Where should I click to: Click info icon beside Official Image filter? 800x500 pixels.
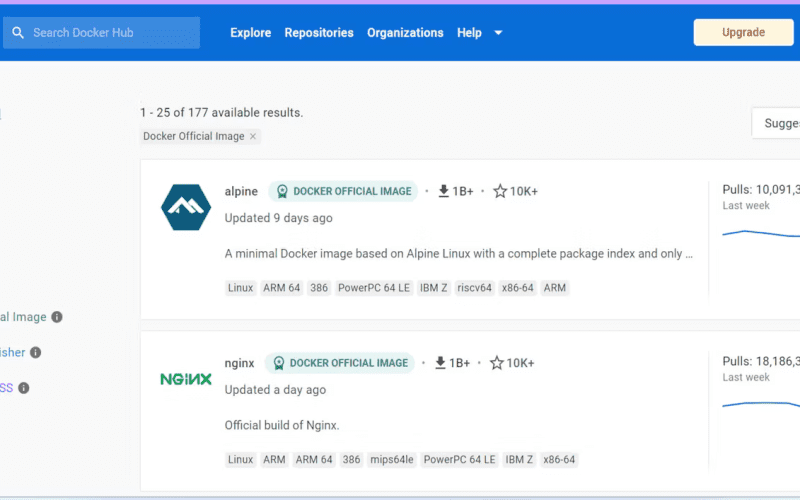57,317
